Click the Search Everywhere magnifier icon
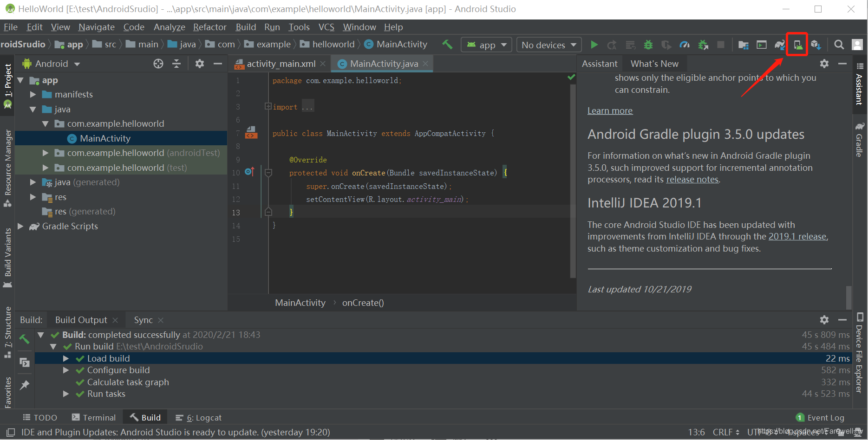The width and height of the screenshot is (868, 440). click(839, 45)
